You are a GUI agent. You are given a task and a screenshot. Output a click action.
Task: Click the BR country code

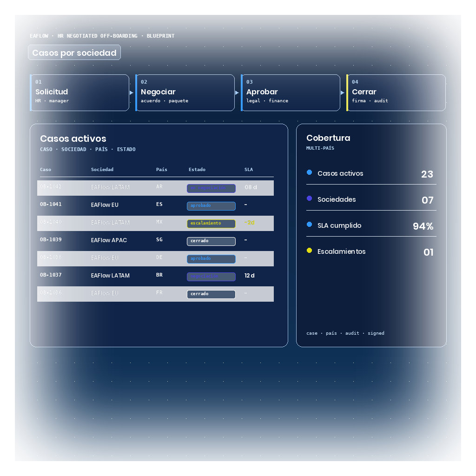pos(159,275)
